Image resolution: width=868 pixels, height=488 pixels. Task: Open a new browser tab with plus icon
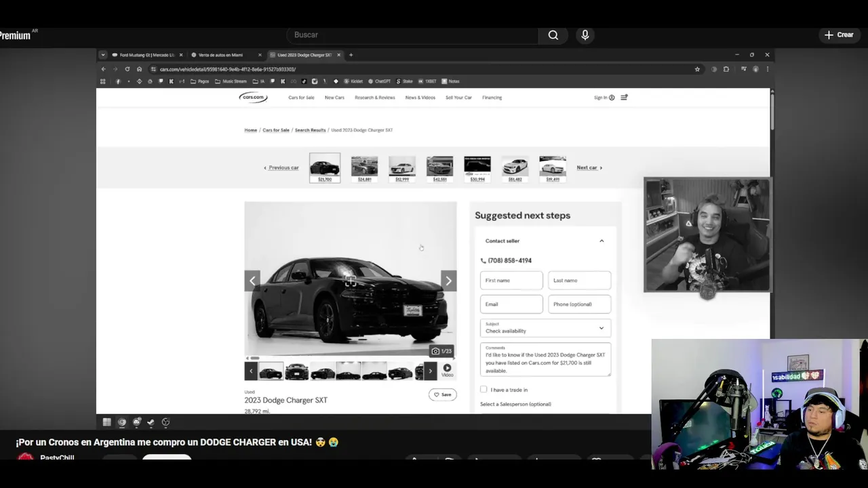(351, 55)
